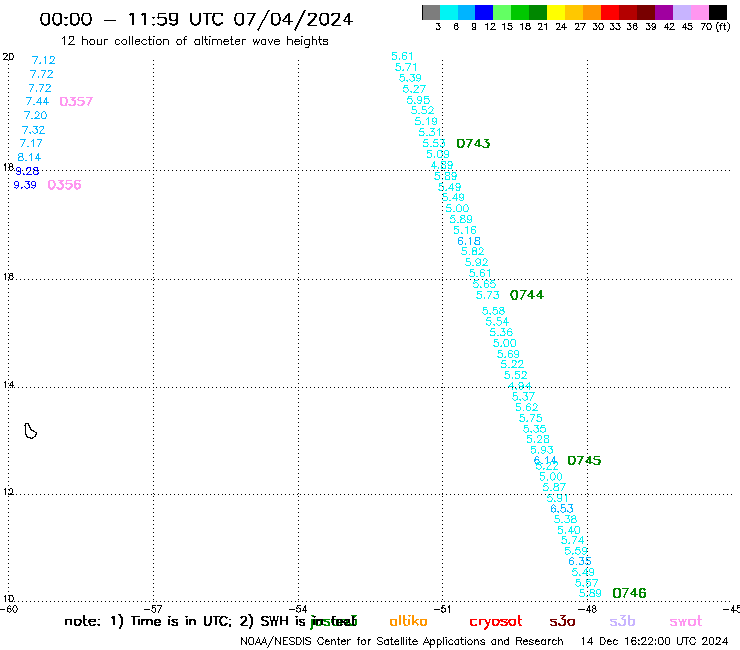Screen dimensions: 740x650
Task: Click wave height value '5.87'
Action: (554, 487)
